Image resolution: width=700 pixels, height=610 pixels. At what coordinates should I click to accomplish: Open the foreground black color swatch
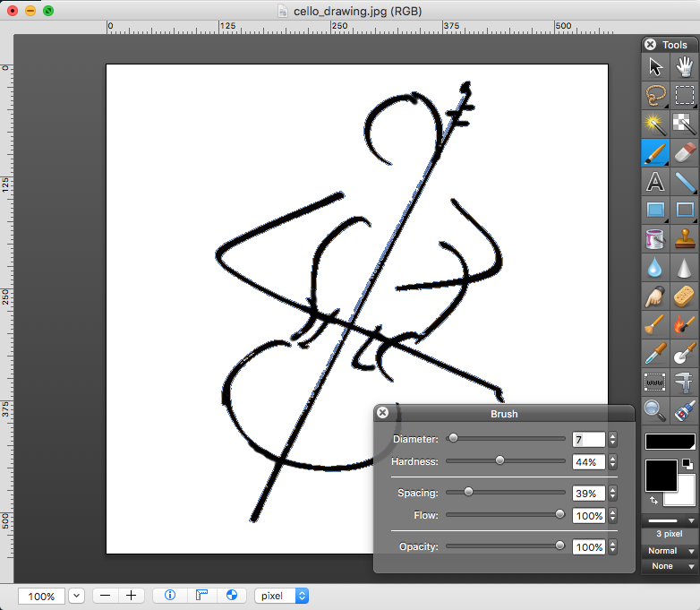(662, 476)
